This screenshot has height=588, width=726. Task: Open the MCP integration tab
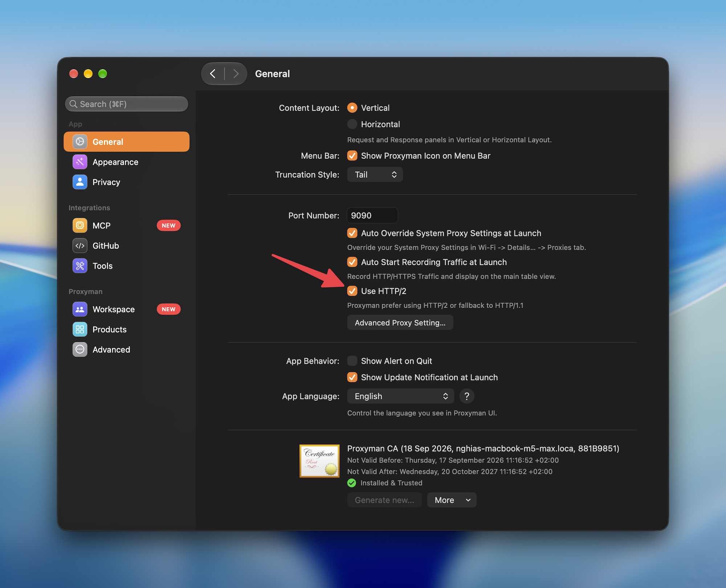(127, 225)
